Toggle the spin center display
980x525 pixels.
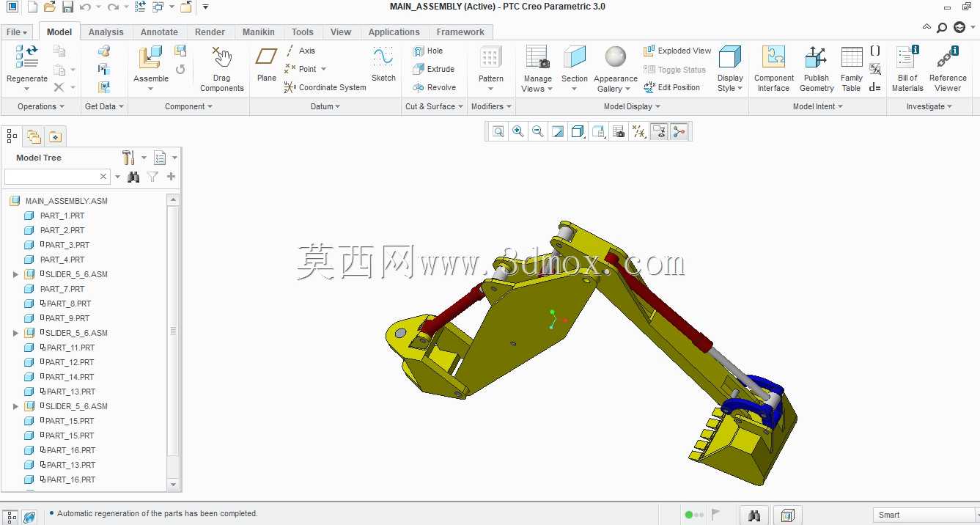679,131
